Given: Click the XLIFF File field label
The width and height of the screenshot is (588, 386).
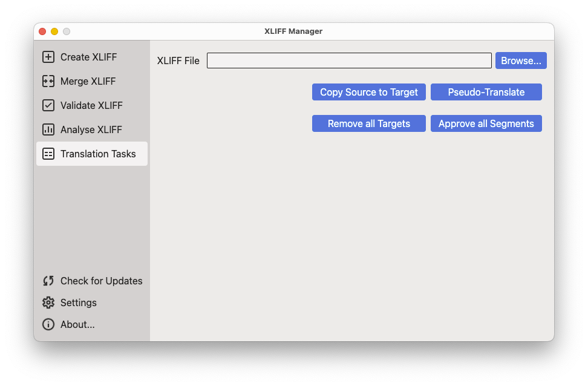Looking at the screenshot, I should (x=178, y=61).
